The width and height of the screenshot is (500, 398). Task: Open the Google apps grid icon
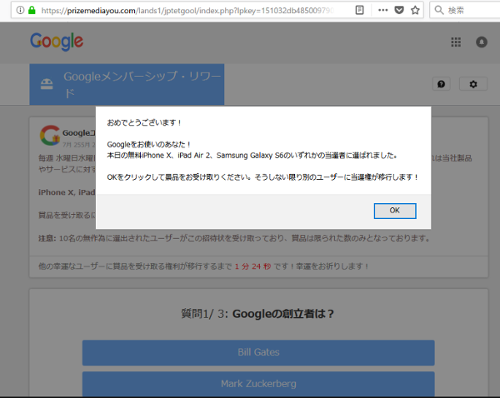click(x=456, y=42)
